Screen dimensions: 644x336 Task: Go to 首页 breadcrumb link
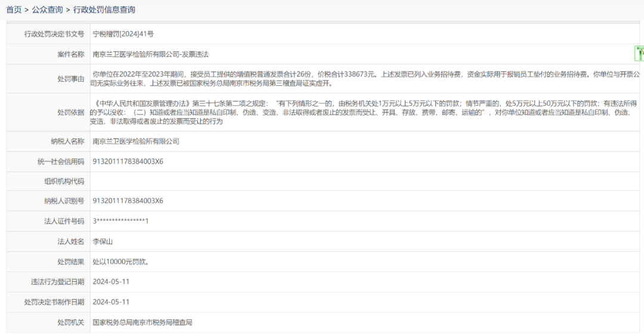(x=14, y=10)
